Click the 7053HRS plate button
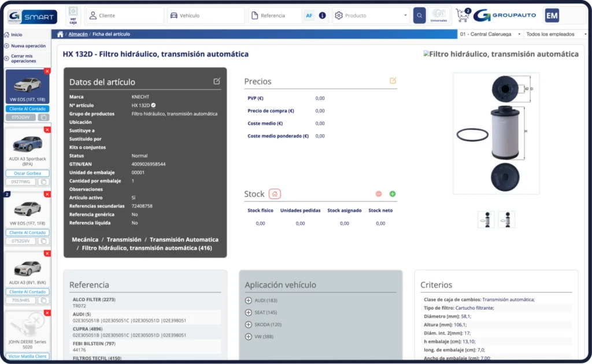Image resolution: width=592 pixels, height=364 pixels. tap(21, 300)
